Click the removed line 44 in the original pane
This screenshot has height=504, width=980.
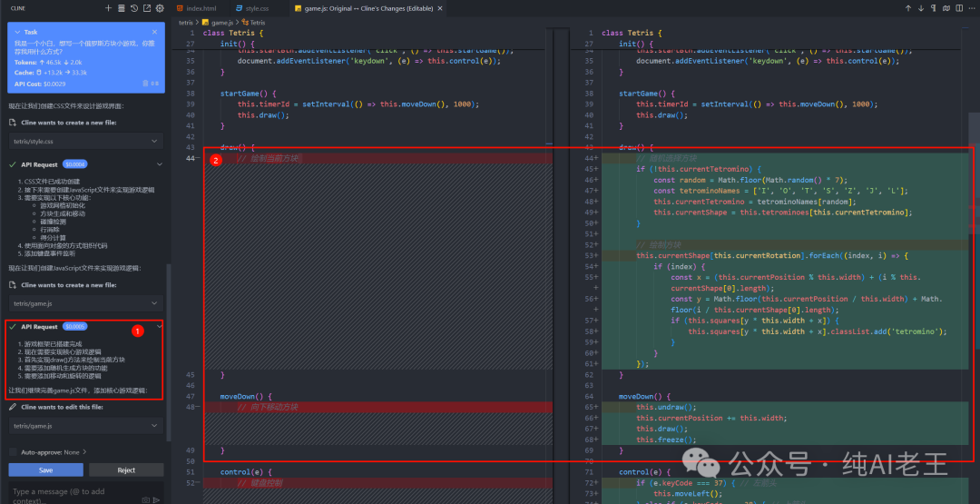(x=379, y=159)
